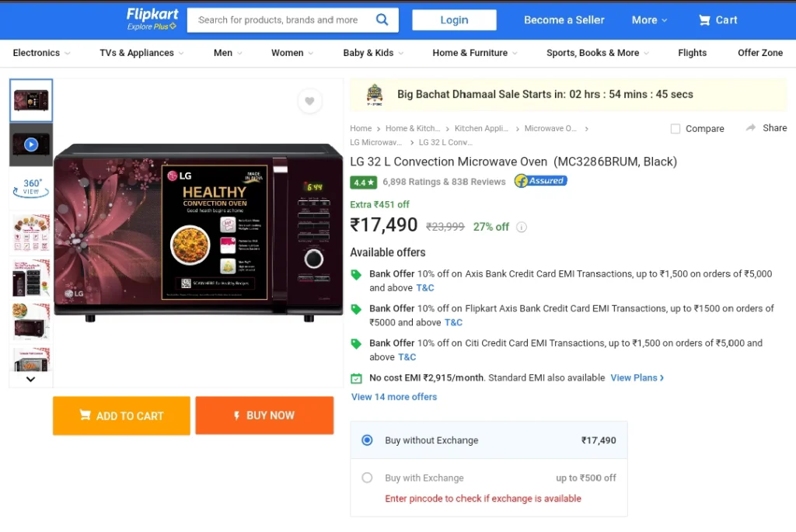Open the Flights menu item
Screen dimensions: 796x532
pos(692,53)
